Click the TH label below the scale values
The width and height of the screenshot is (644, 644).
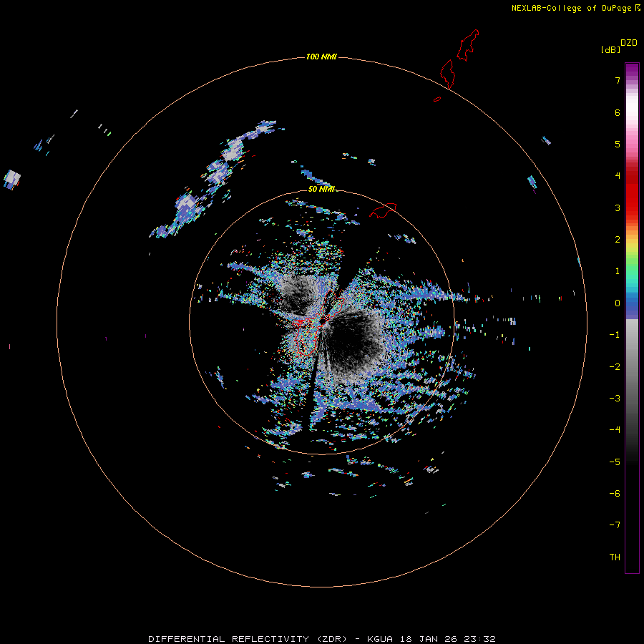point(615,557)
